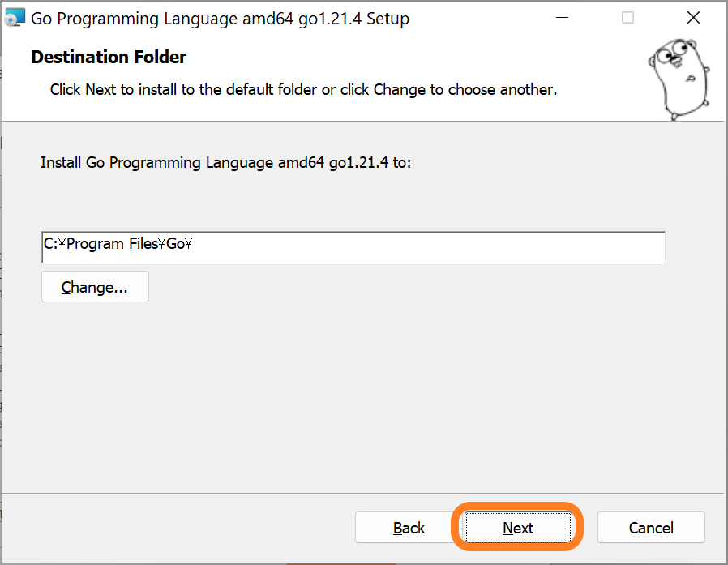The image size is (728, 565).
Task: Close the Go Setup window
Action: coord(693,18)
